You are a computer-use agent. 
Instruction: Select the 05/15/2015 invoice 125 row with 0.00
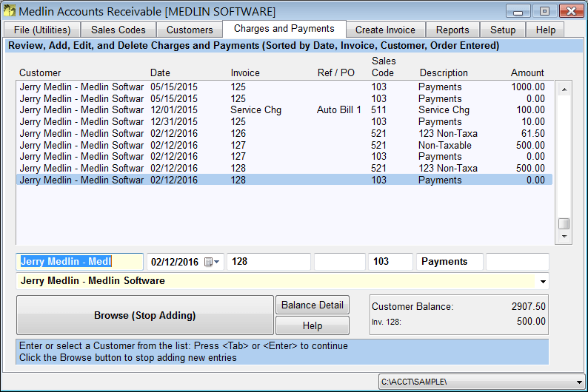(284, 98)
